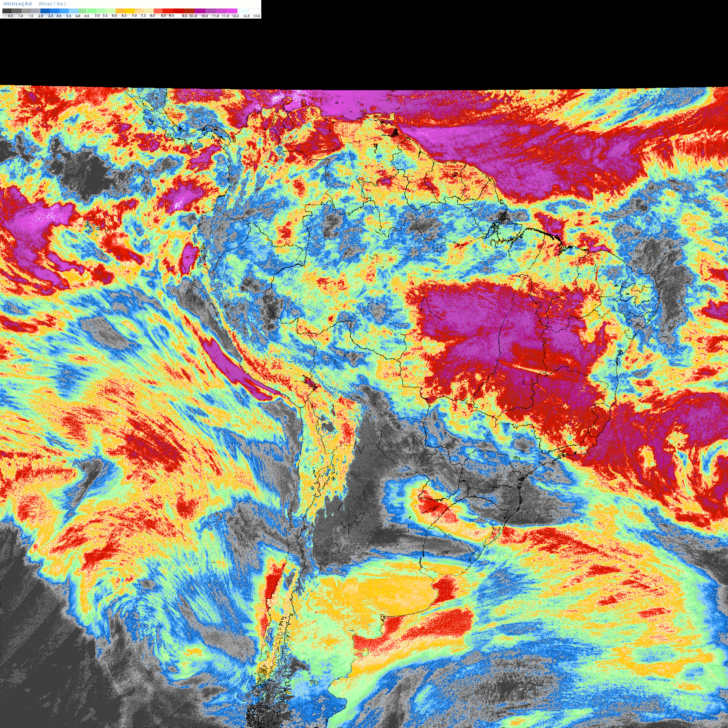Viewport: 728px width, 728px height.
Task: Click the yellow legend swatch above 7.0
Action: coord(130,11)
